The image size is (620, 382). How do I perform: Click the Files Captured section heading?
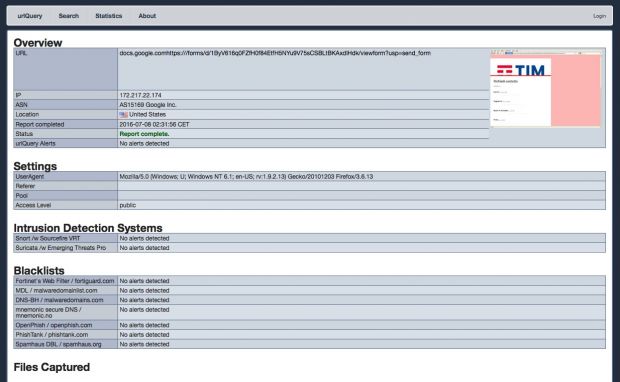pyautogui.click(x=52, y=367)
